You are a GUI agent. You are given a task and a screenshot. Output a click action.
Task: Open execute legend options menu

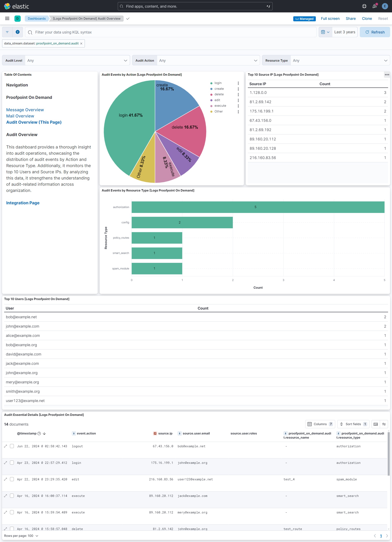pyautogui.click(x=238, y=106)
